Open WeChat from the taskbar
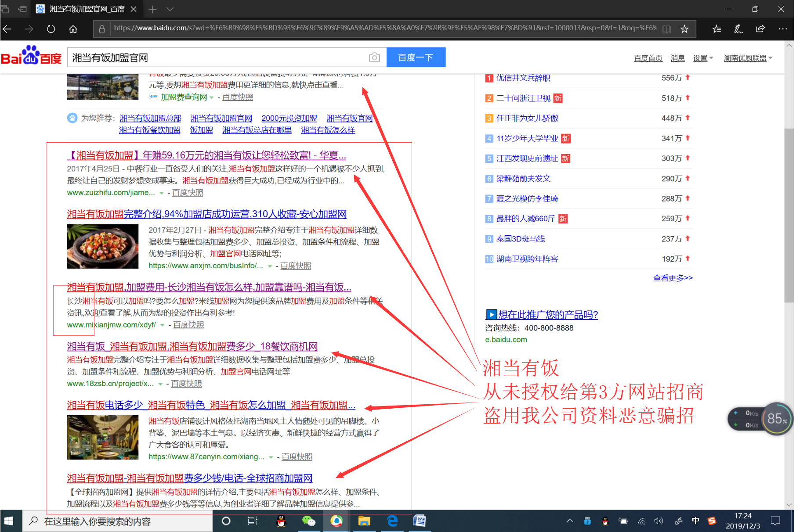796x532 pixels. [x=308, y=521]
